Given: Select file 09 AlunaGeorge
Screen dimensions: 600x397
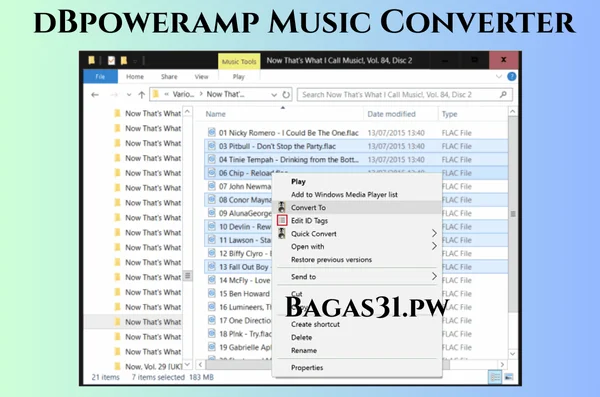Looking at the screenshot, I should coord(245,213).
